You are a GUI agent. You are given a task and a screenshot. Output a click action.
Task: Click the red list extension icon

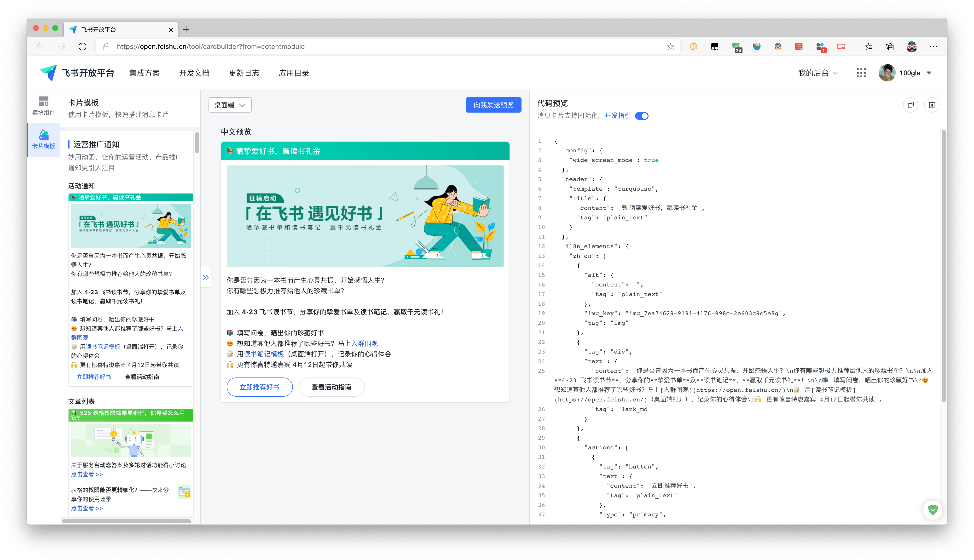click(799, 46)
